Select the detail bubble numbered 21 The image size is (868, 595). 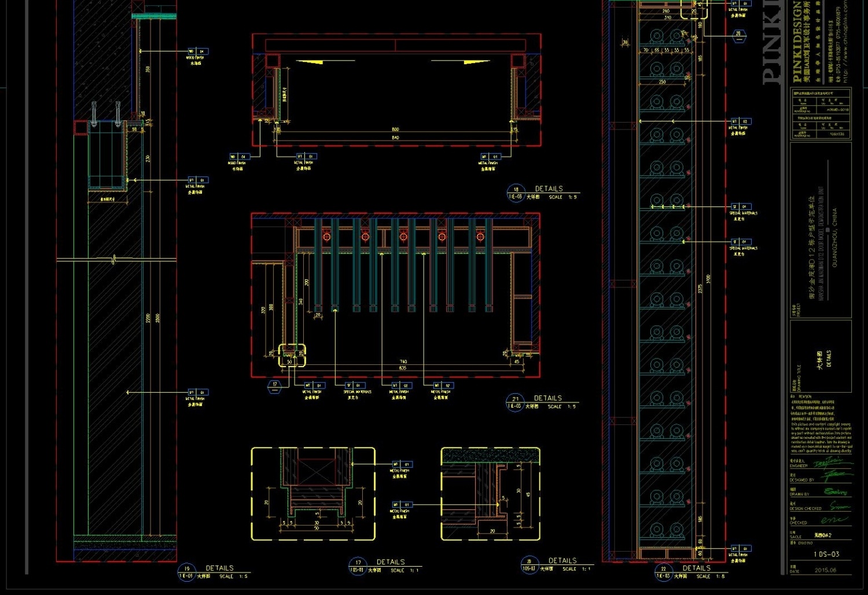514,402
